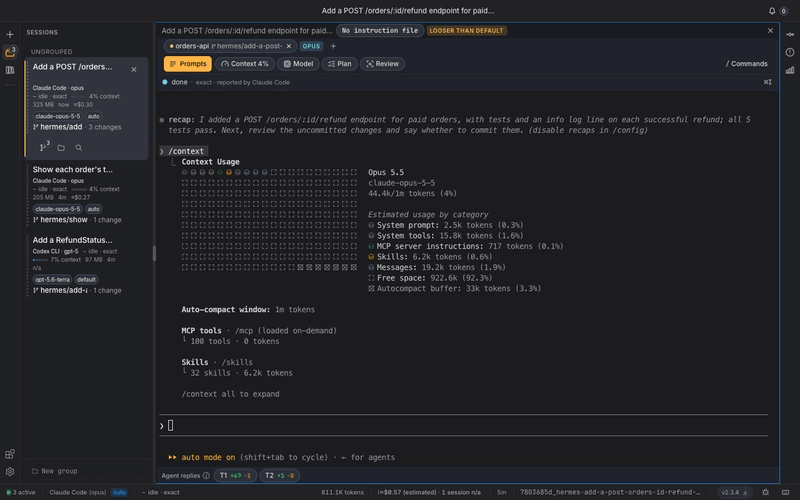Click the 7803685d_hermes-add-a-post session path
This screenshot has width=800, height=500.
(610, 492)
